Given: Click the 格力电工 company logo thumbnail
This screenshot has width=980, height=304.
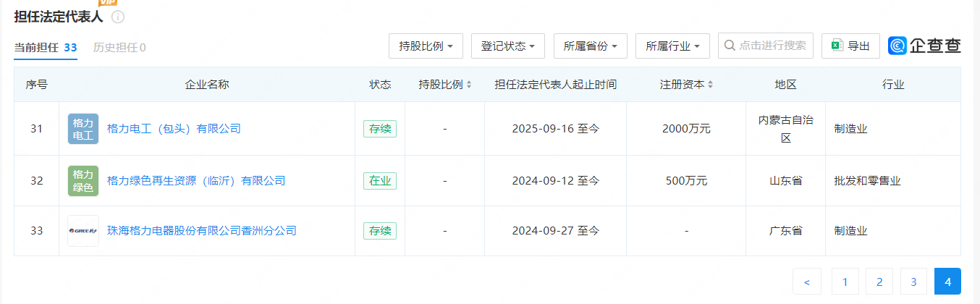Looking at the screenshot, I should point(83,129).
